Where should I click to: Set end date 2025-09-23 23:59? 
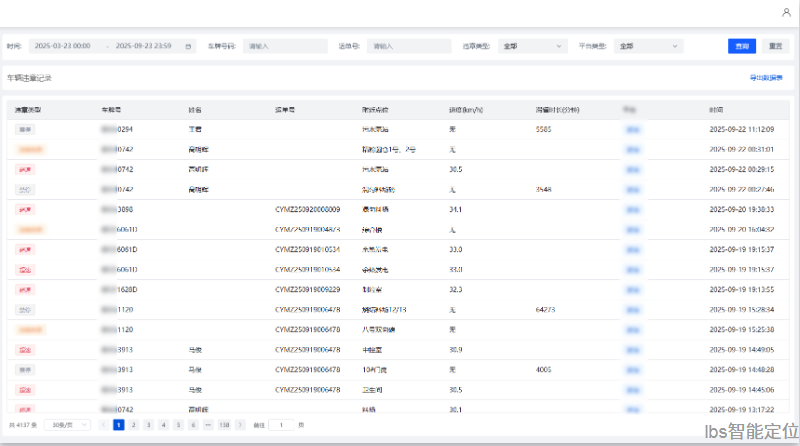pos(143,46)
